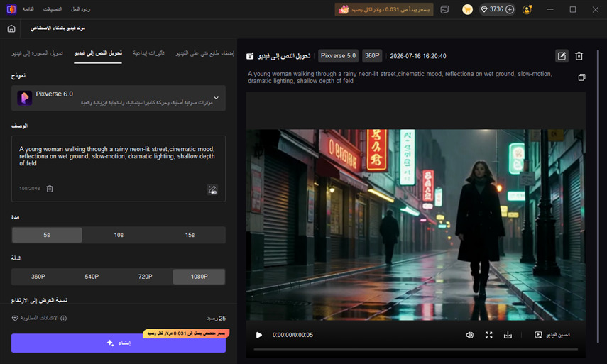Download the generated video
The width and height of the screenshot is (607, 364).
[508, 335]
